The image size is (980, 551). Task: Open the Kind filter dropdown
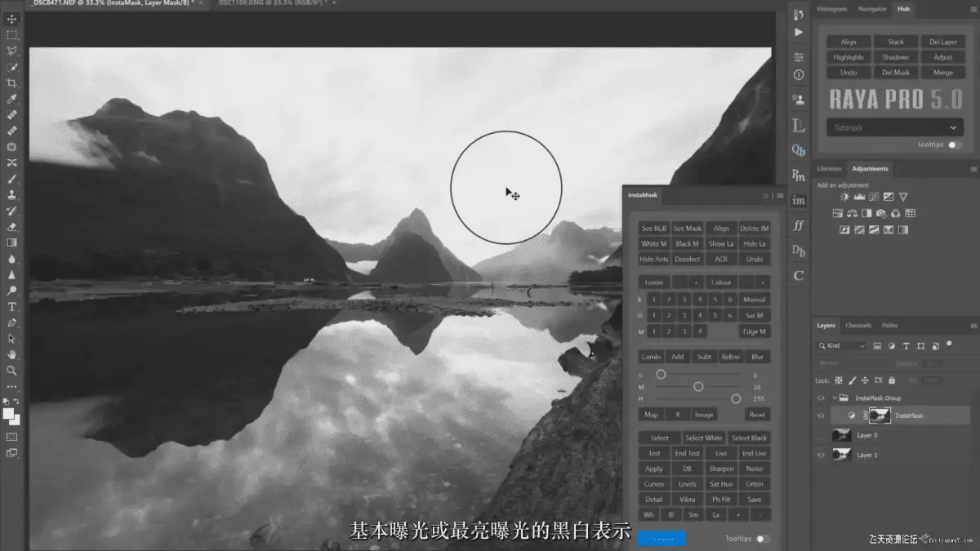[840, 346]
